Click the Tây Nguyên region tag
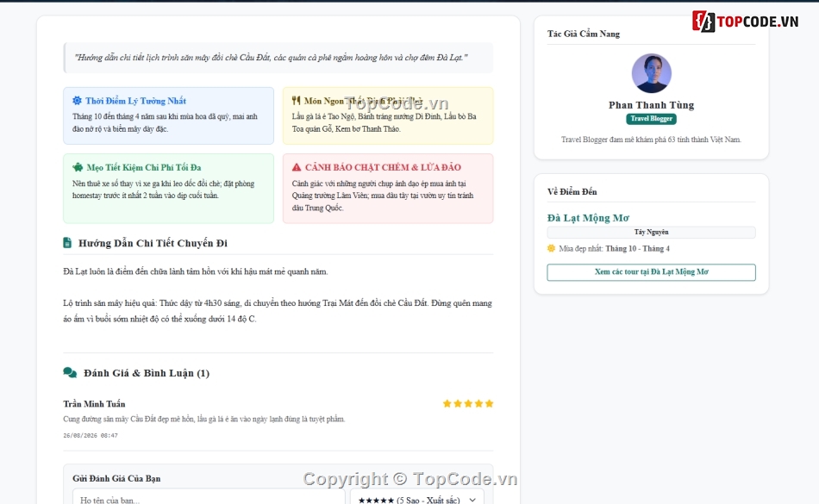The width and height of the screenshot is (819, 504). pos(652,232)
